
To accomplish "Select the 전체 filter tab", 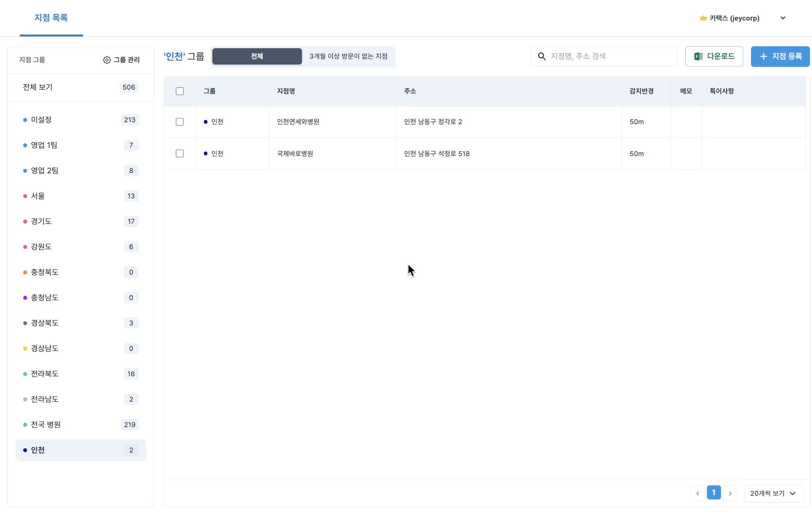I will coord(257,56).
